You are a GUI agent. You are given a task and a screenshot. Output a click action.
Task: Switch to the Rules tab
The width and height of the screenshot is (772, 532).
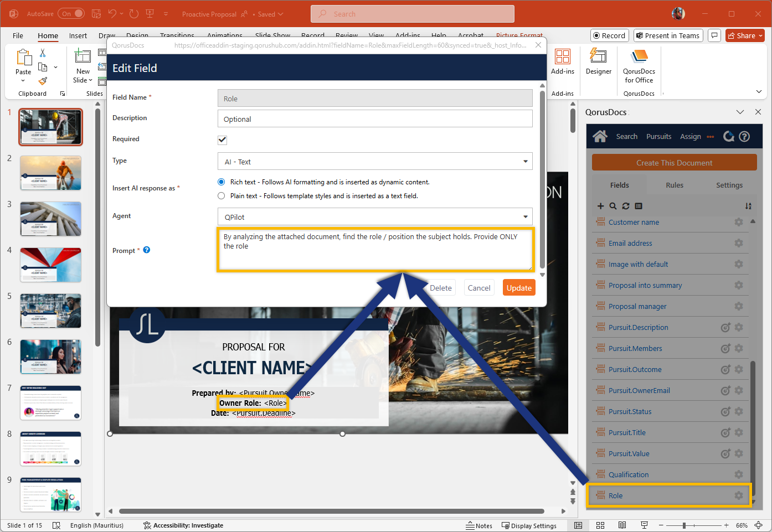(674, 185)
